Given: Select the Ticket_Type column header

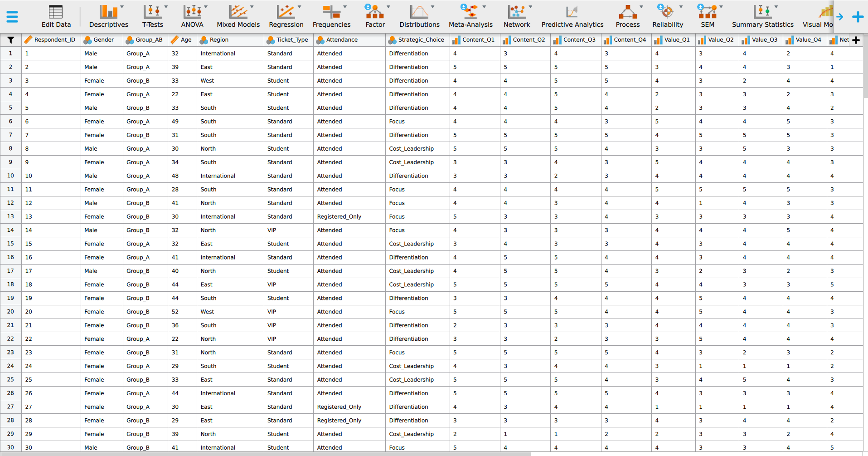Looking at the screenshot, I should click(x=289, y=40).
